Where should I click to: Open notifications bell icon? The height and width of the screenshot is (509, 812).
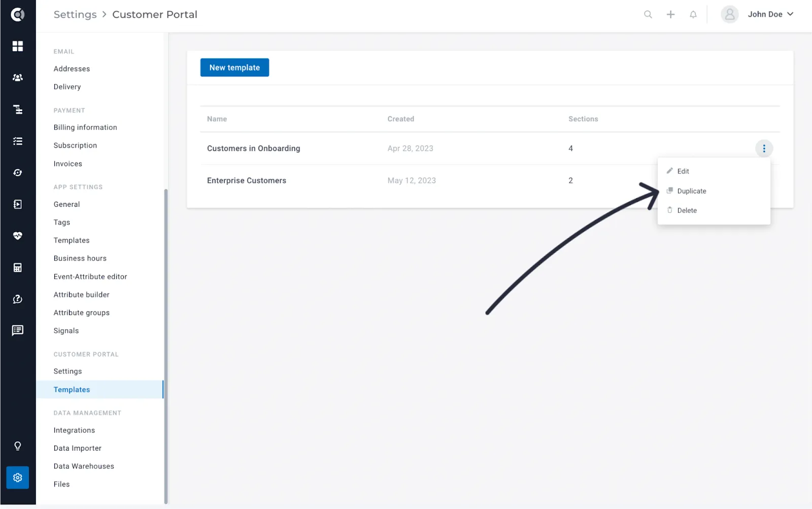click(693, 14)
